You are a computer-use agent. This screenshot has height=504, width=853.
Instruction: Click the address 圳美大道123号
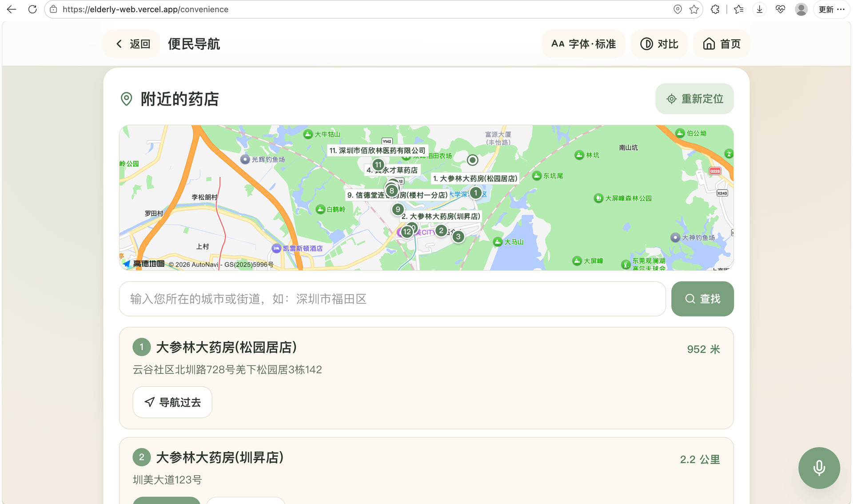click(167, 480)
